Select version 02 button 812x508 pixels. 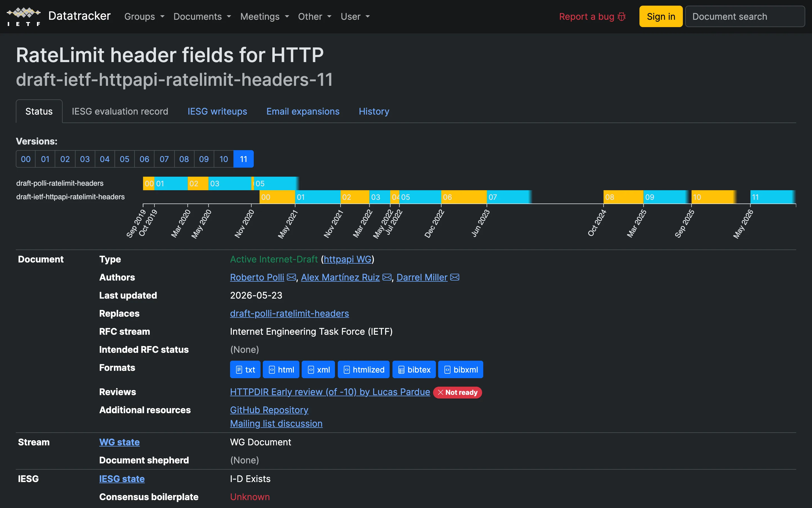65,159
